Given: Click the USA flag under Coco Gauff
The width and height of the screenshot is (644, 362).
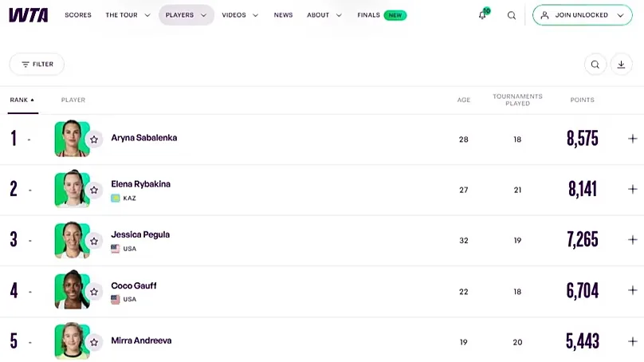Looking at the screenshot, I should (116, 299).
